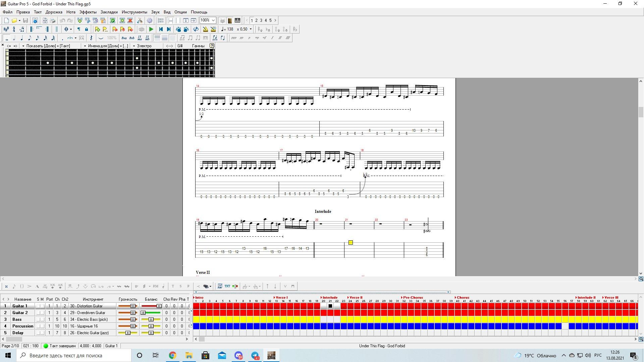
Task: Click the metronome icon
Action: (x=205, y=29)
